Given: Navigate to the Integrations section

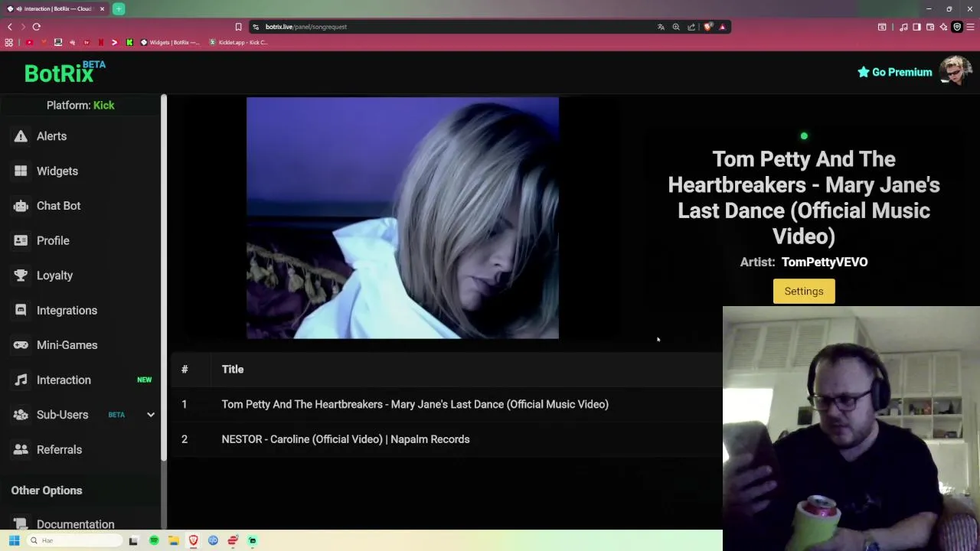Looking at the screenshot, I should pyautogui.click(x=67, y=310).
